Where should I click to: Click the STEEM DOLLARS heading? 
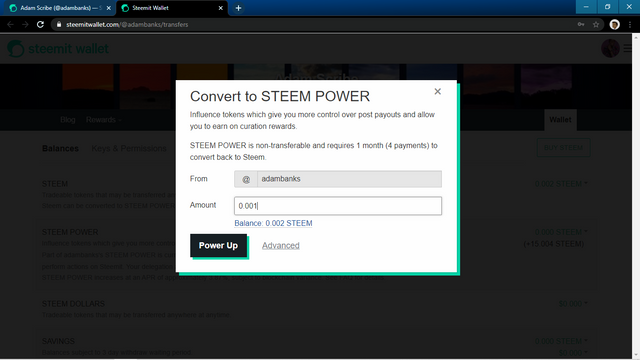(x=73, y=304)
